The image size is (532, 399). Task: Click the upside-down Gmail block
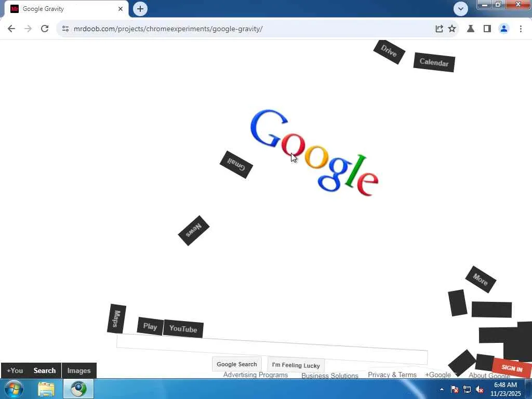(236, 165)
